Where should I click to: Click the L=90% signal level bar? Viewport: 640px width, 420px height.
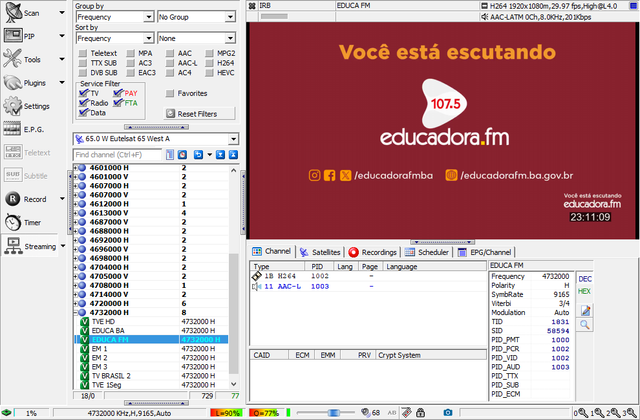pyautogui.click(x=227, y=413)
